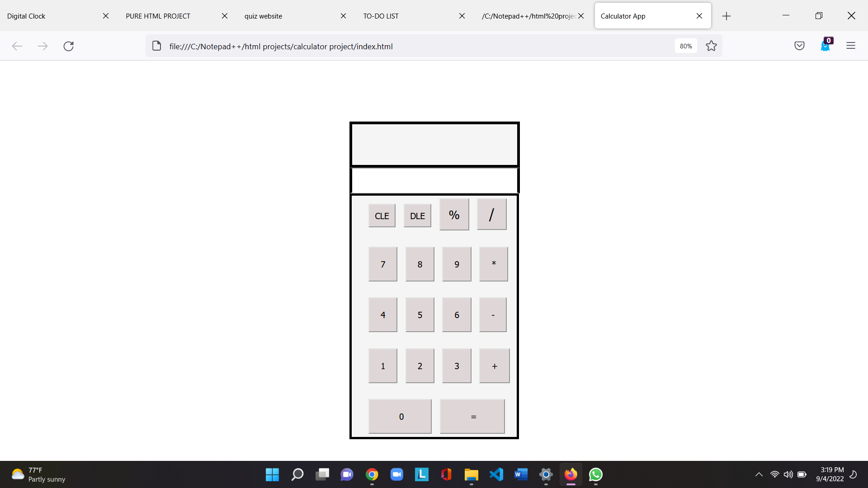868x488 pixels.
Task: Close the TO-DO LIST tab
Action: [x=462, y=16]
